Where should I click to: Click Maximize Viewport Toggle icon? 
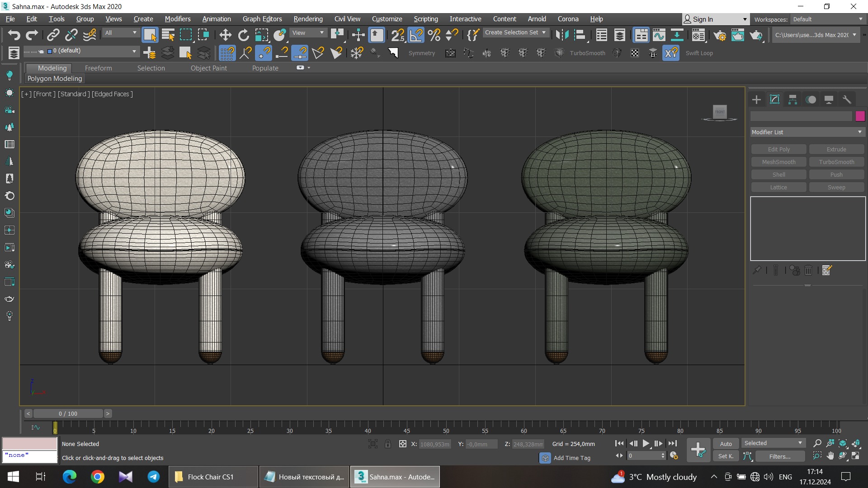click(856, 456)
